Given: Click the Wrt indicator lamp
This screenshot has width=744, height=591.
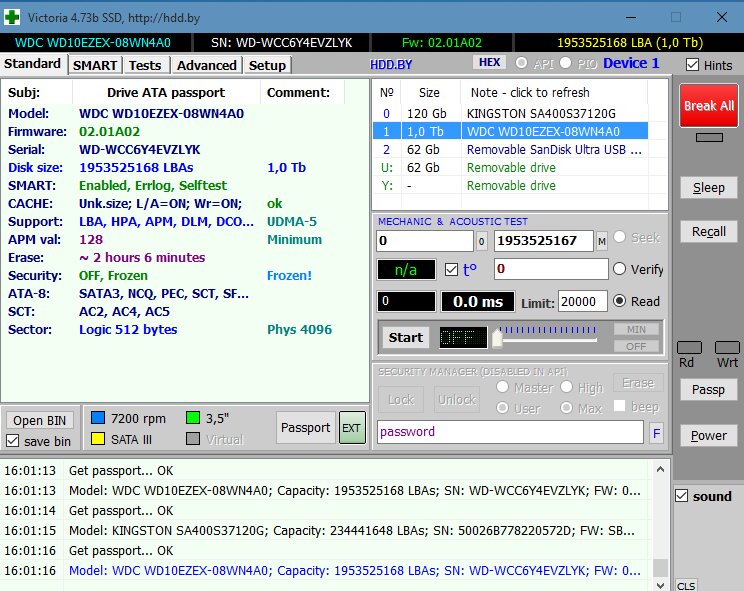Looking at the screenshot, I should pos(727,348).
